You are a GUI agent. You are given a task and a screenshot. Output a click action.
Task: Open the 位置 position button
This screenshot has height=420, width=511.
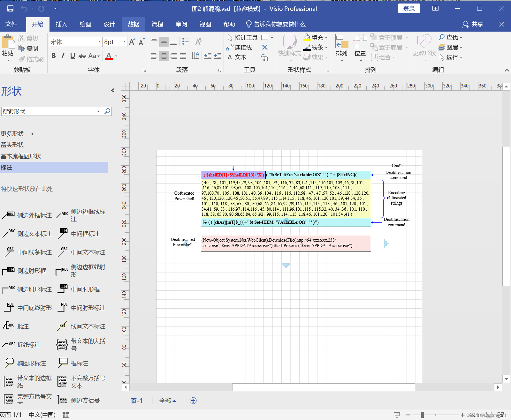[x=360, y=48]
